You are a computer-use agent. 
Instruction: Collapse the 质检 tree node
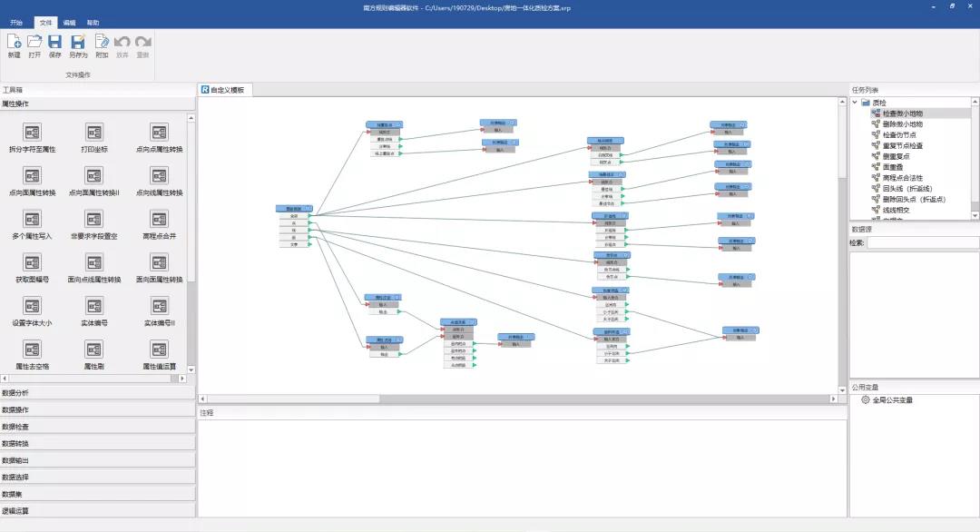[855, 103]
